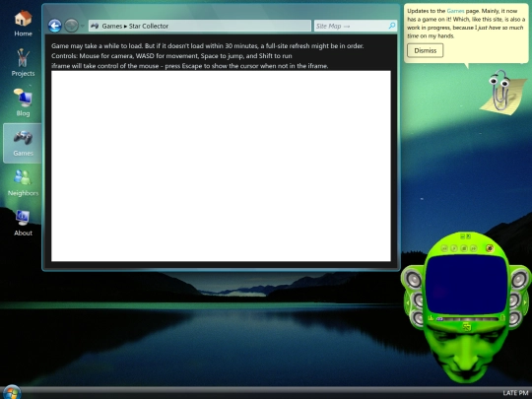
Task: Click the media player seek bar
Action: coord(468,319)
